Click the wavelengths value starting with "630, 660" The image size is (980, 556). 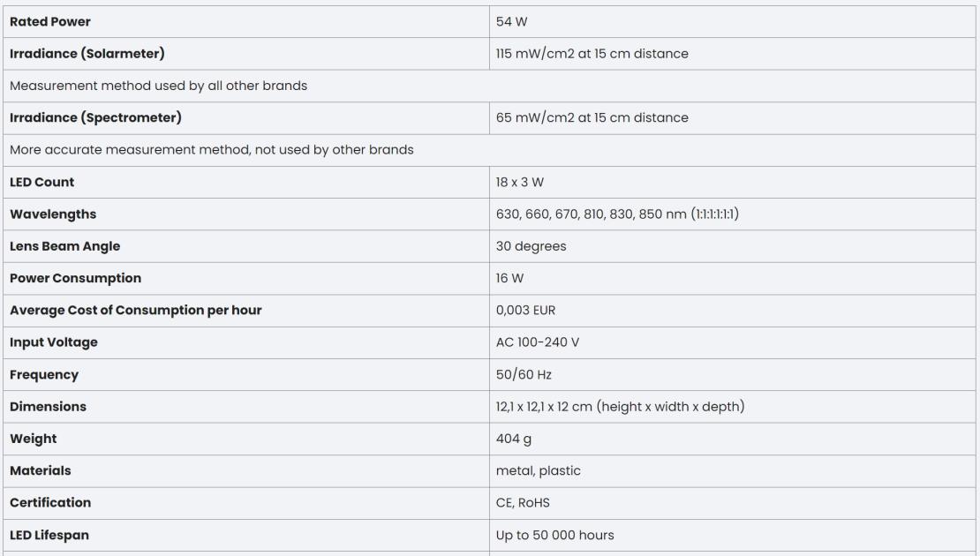pyautogui.click(x=617, y=214)
